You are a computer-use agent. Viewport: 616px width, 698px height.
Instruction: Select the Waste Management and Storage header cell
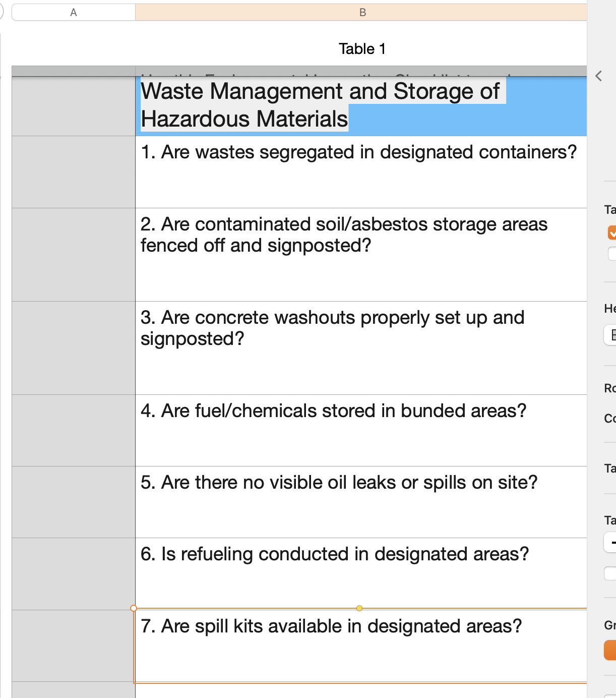[x=361, y=106]
